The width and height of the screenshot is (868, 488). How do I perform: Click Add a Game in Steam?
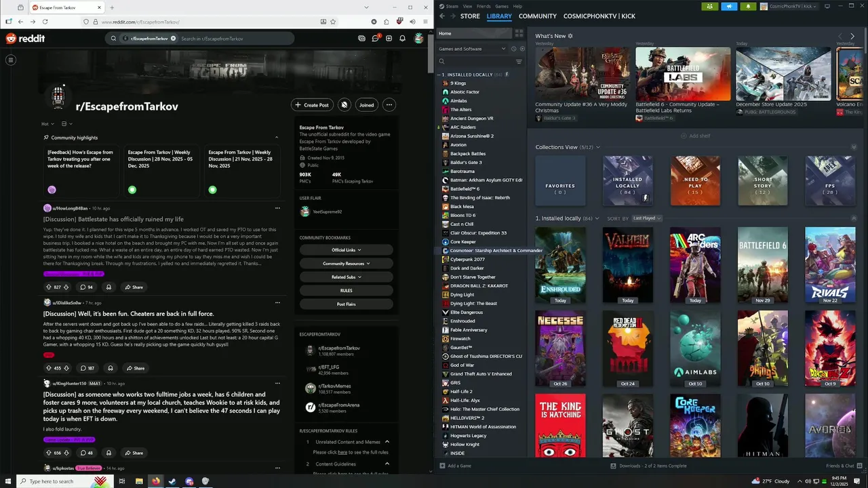(x=454, y=466)
